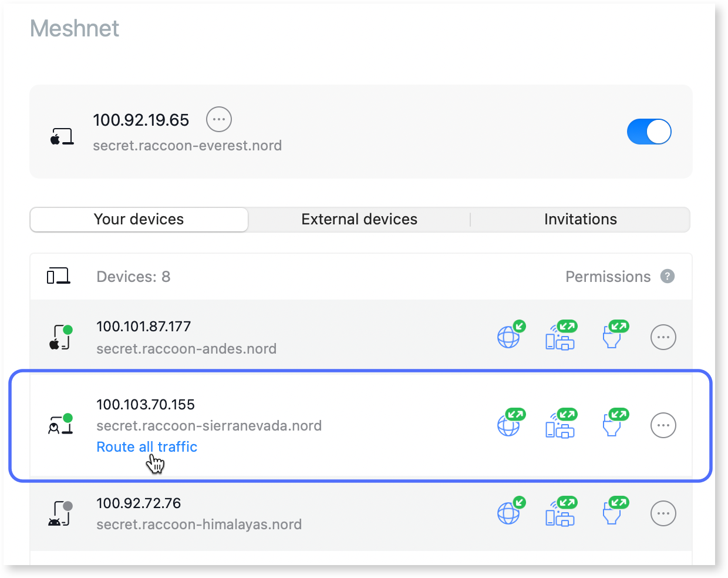Image resolution: width=728 pixels, height=578 pixels.
Task: Open the Invitations tab
Action: coord(580,219)
